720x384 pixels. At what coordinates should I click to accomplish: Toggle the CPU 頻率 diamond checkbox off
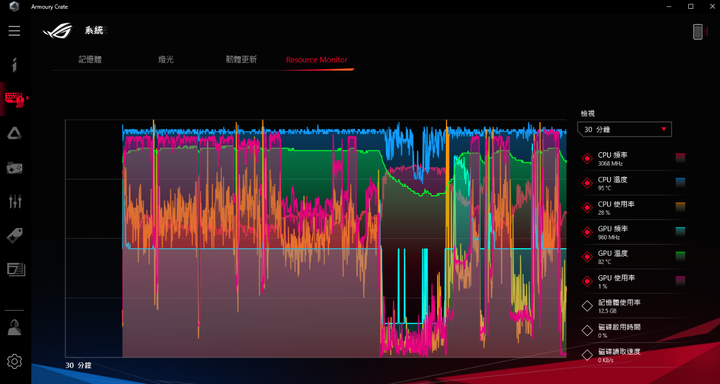[587, 158]
